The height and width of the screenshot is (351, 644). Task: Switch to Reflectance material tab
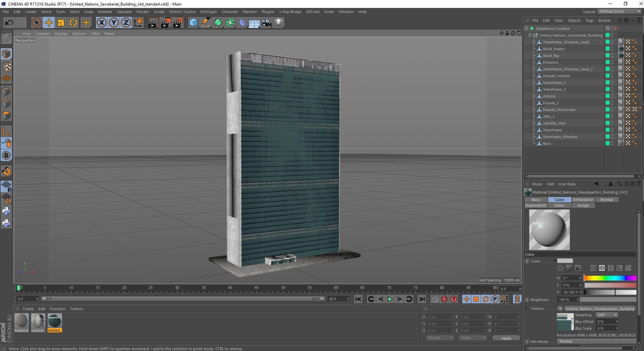pos(583,200)
